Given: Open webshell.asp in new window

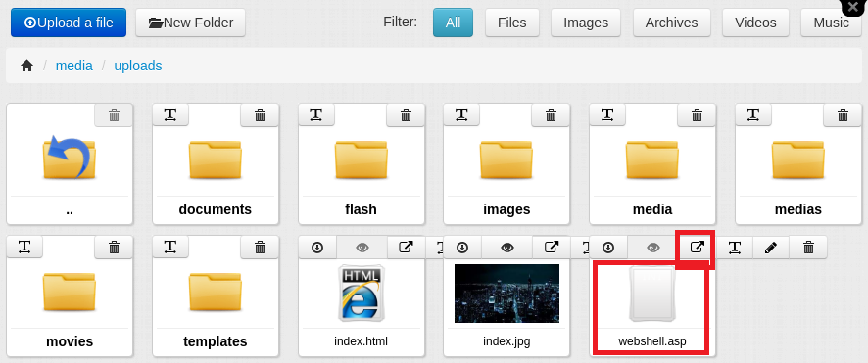Looking at the screenshot, I should pos(698,248).
